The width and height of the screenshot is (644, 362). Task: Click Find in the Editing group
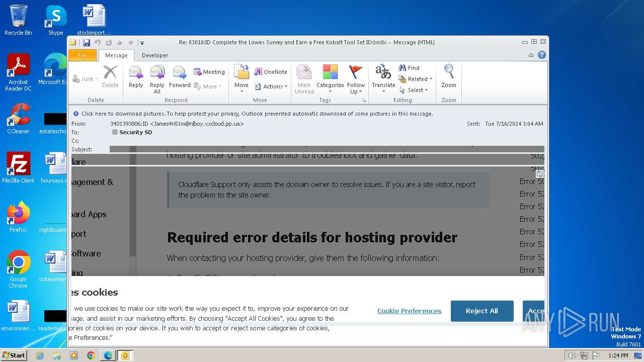pos(409,68)
